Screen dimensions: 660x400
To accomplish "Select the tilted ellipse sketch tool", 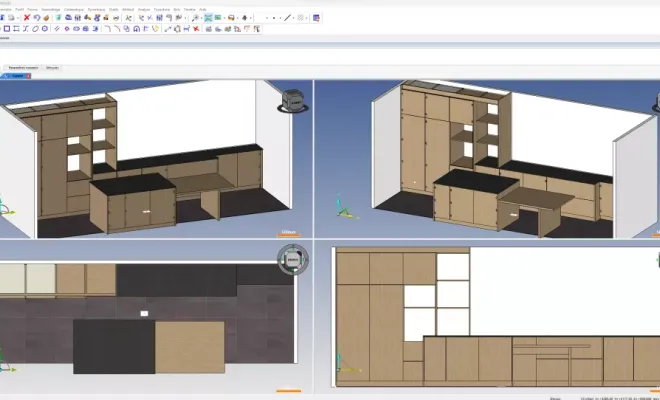I will point(35,29).
